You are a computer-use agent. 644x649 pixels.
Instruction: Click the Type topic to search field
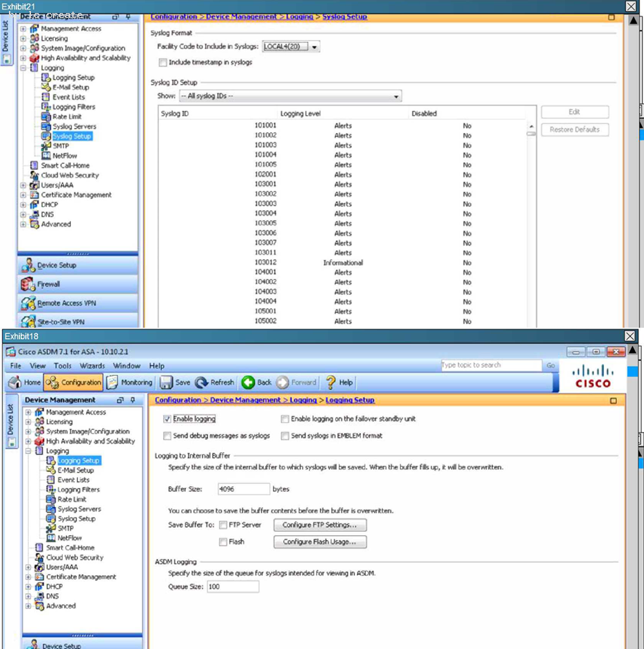tap(491, 365)
